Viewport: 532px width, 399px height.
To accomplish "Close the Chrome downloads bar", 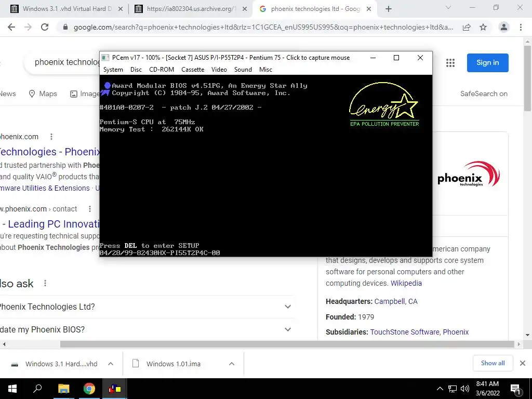I will pyautogui.click(x=523, y=363).
